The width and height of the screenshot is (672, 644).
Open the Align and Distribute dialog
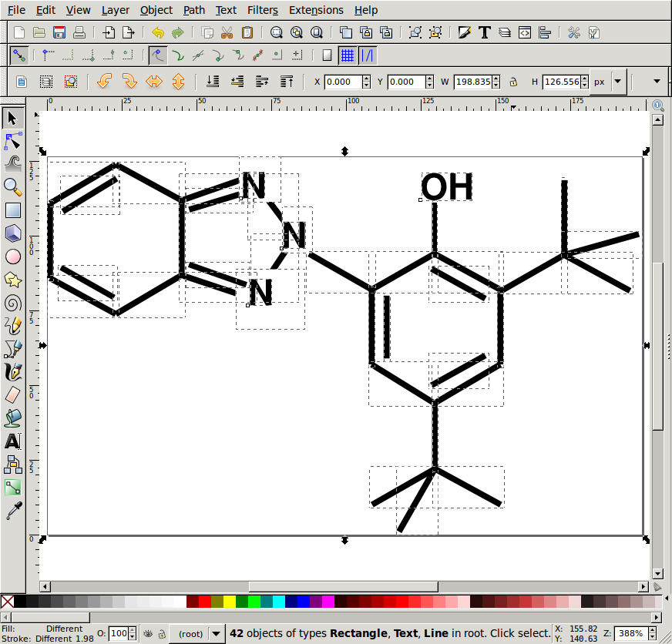click(x=545, y=32)
